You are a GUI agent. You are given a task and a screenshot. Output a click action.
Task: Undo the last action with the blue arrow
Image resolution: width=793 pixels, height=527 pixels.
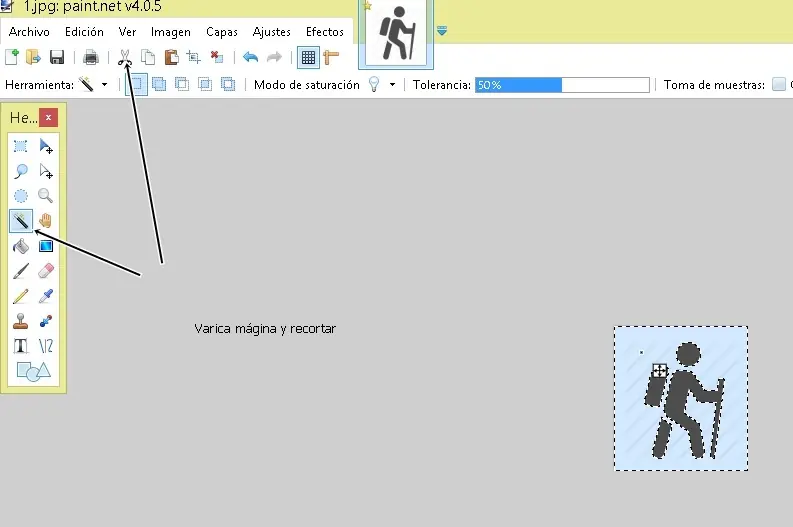pos(250,57)
